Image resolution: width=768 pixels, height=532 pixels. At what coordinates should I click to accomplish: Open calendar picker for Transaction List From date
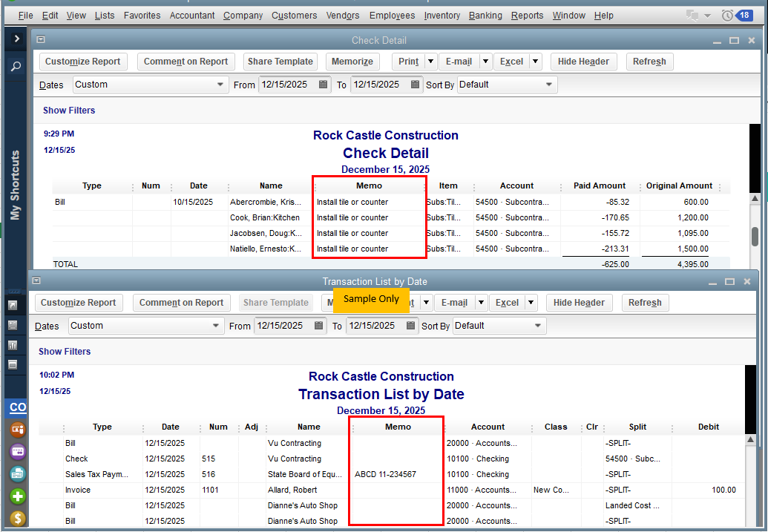318,325
